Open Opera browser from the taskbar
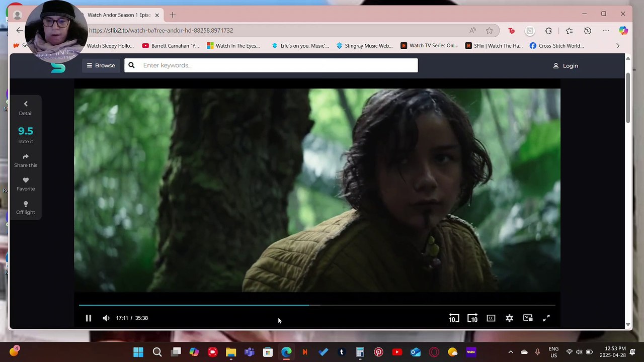Viewport: 644px width, 362px height. 434,352
